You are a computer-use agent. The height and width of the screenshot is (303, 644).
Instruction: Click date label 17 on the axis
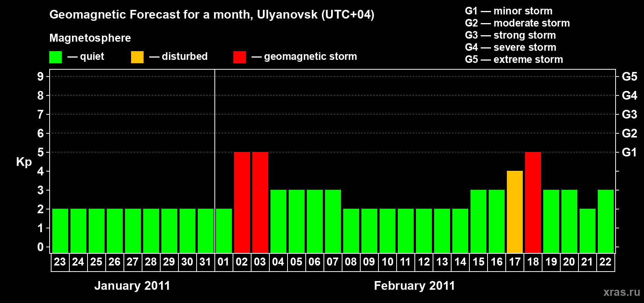coord(514,262)
